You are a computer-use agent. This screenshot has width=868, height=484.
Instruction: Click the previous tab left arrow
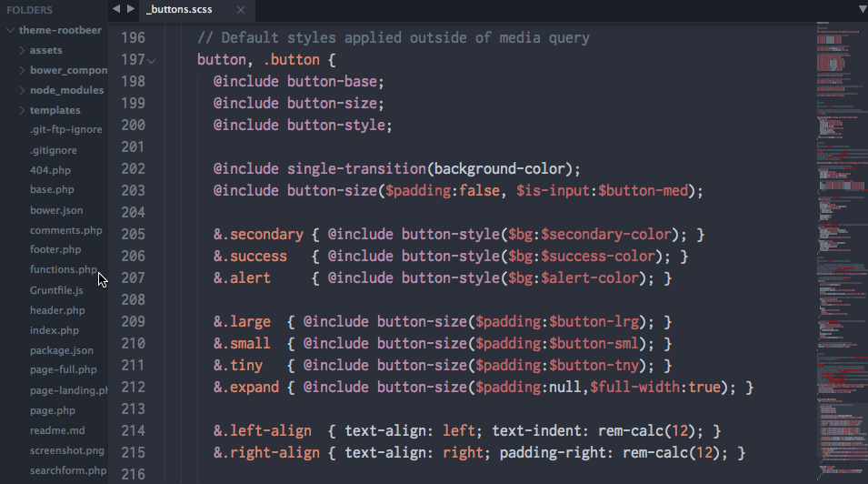click(116, 9)
